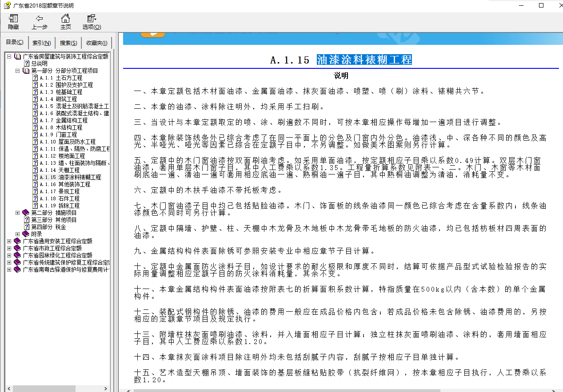Click the topic icon for A.1.14 天棚工程
The width and height of the screenshot is (563, 392).
[35, 170]
